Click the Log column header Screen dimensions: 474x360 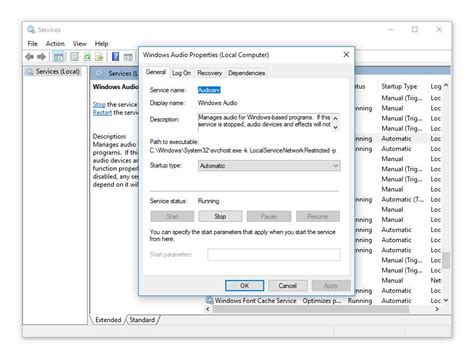point(435,86)
